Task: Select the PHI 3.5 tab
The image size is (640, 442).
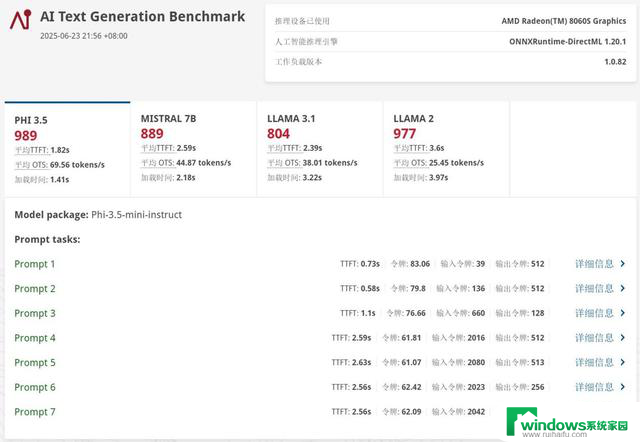Action: [x=67, y=149]
